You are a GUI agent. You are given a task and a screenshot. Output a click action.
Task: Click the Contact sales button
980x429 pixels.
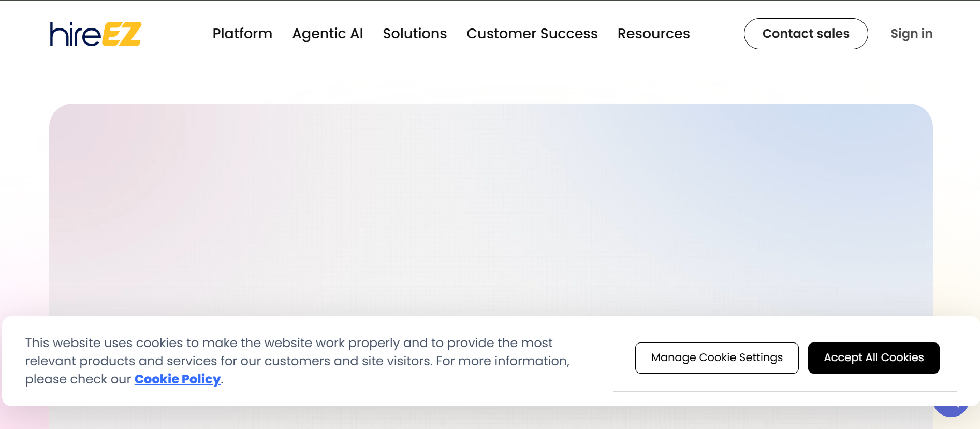pos(806,34)
